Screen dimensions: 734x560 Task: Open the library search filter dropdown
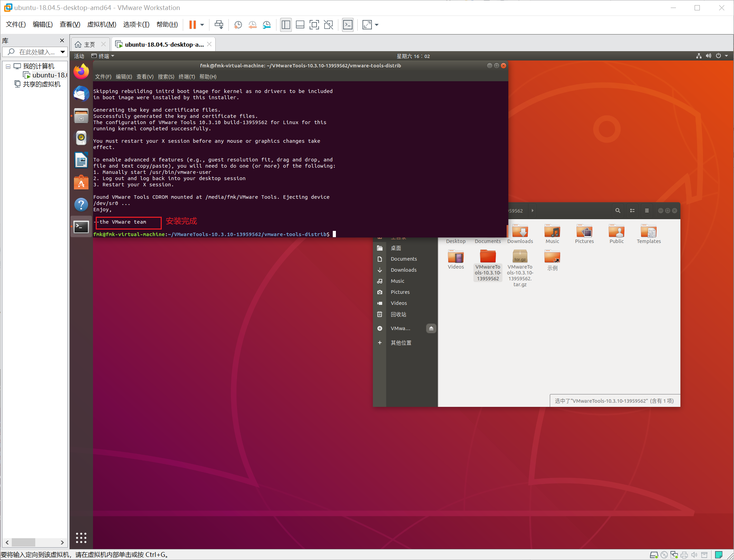click(63, 52)
